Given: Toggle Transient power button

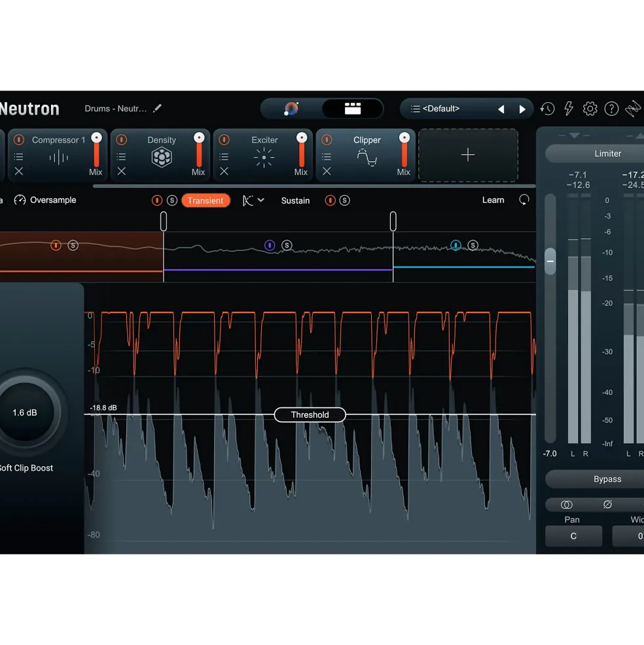Looking at the screenshot, I should coord(156,200).
